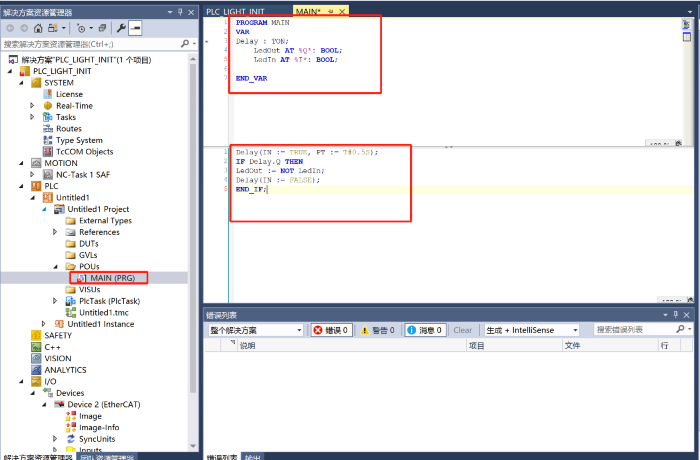
Task: Open the Properties wrench icon
Action: pyautogui.click(x=121, y=28)
